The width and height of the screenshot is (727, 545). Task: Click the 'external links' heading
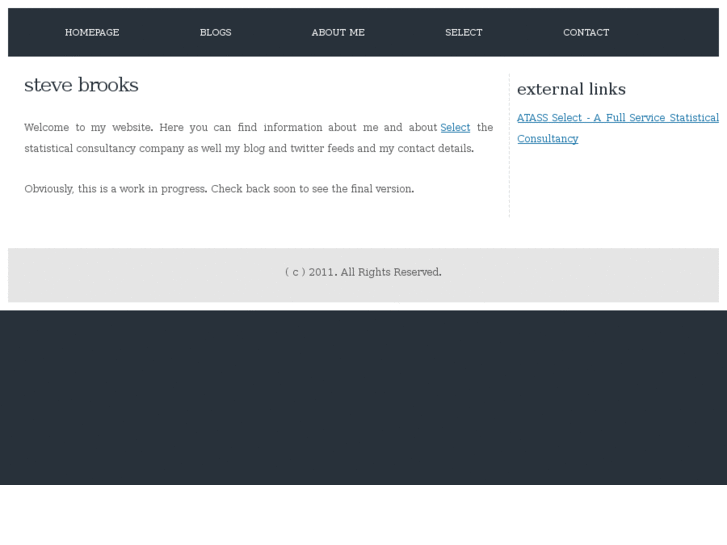click(x=571, y=89)
